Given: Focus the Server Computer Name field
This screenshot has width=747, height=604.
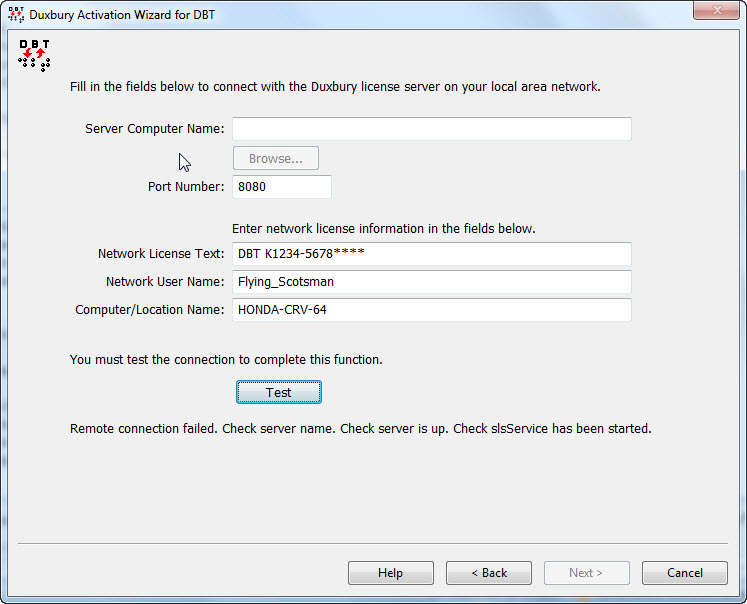Looking at the screenshot, I should coord(432,129).
